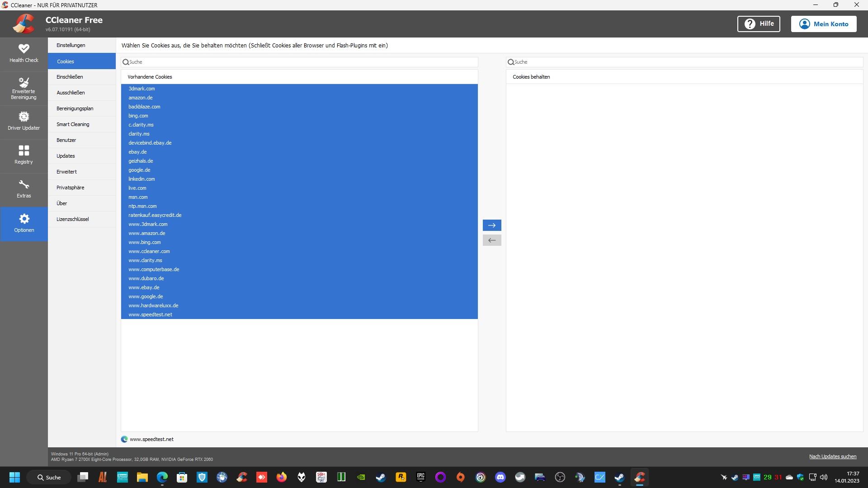Open Erweiterte Bereinigung in sidebar

pos(24,88)
